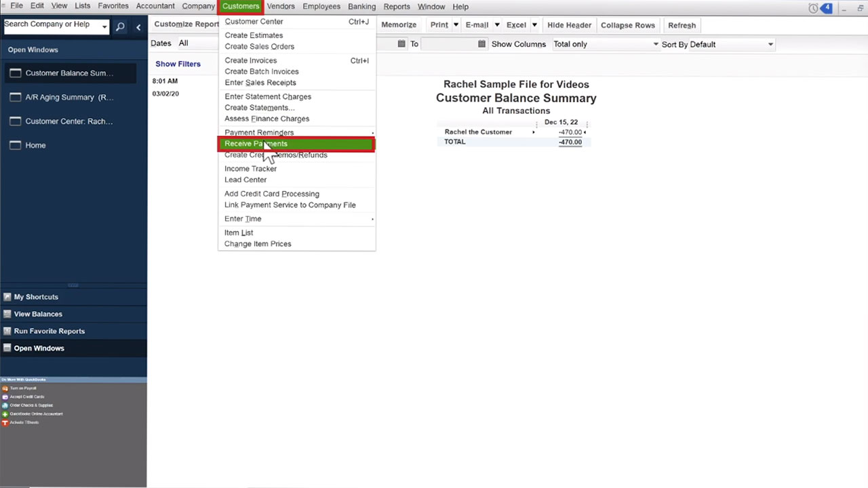
Task: Open the calendar icon after the To field
Action: [482, 44]
